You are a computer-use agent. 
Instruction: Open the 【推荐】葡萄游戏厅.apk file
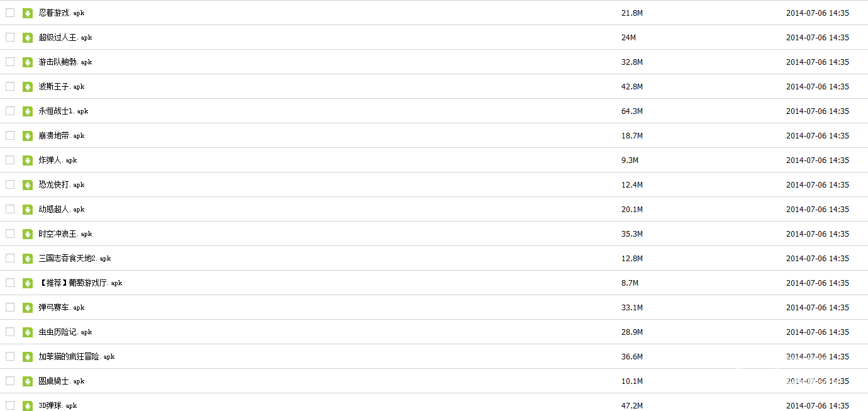(x=81, y=283)
